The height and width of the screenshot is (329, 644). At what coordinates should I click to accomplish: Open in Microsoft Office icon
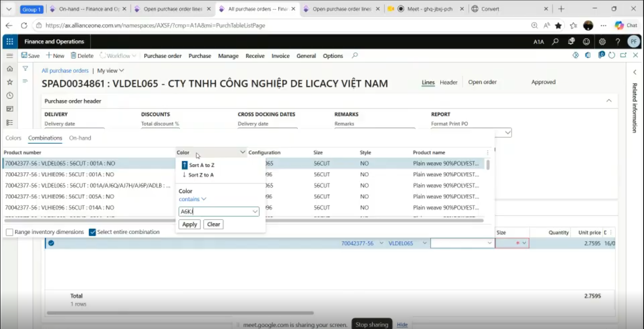[588, 55]
